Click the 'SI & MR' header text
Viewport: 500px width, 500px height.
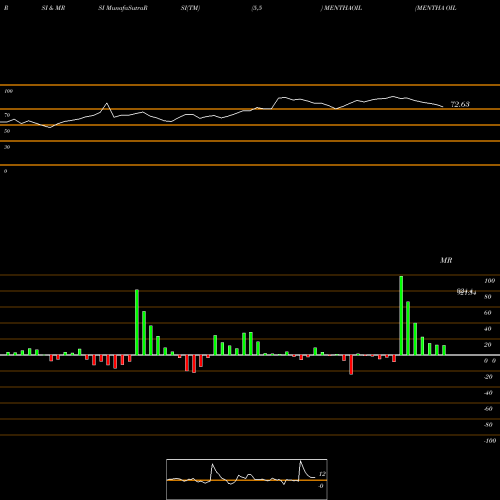(53, 8)
